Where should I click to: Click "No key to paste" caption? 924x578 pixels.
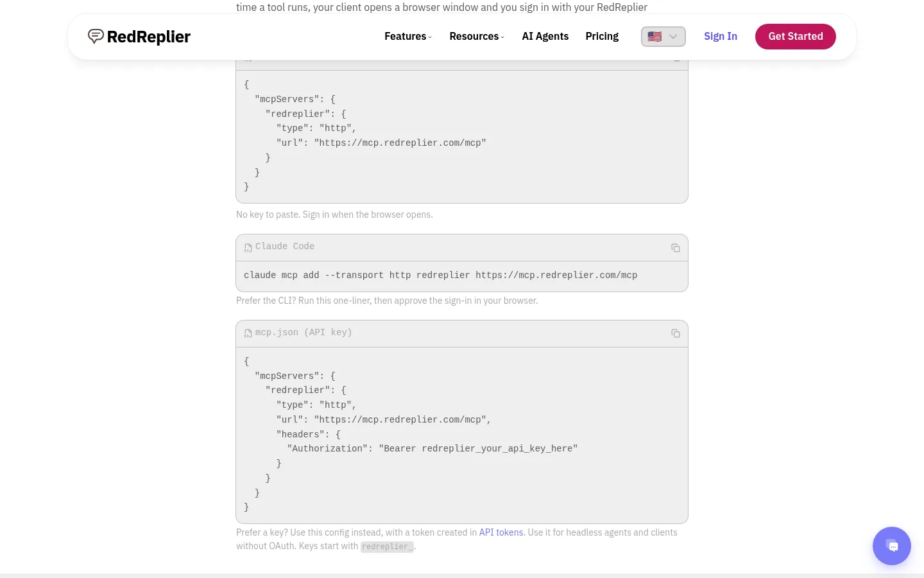tap(334, 215)
